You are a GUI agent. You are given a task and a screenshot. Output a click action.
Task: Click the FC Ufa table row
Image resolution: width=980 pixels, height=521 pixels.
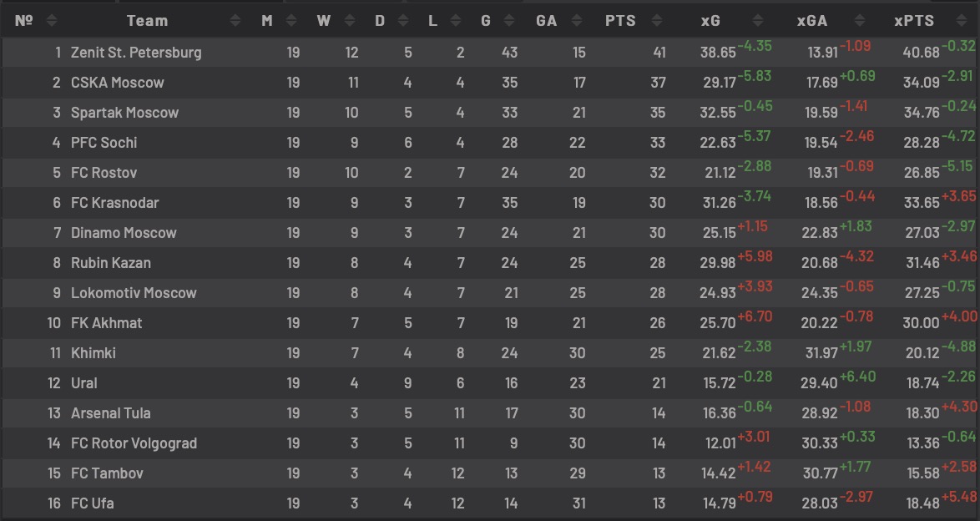(490, 503)
